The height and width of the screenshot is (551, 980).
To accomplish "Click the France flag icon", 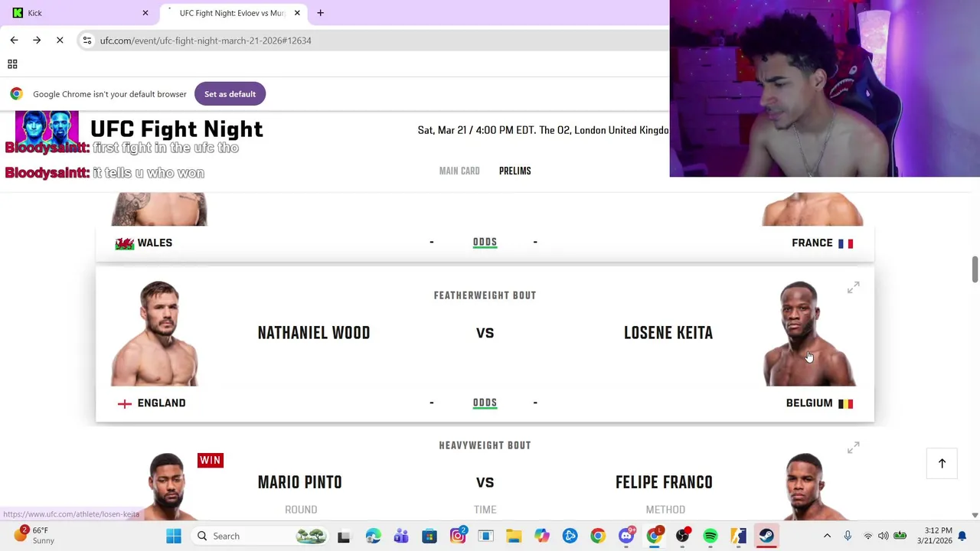I will point(845,243).
